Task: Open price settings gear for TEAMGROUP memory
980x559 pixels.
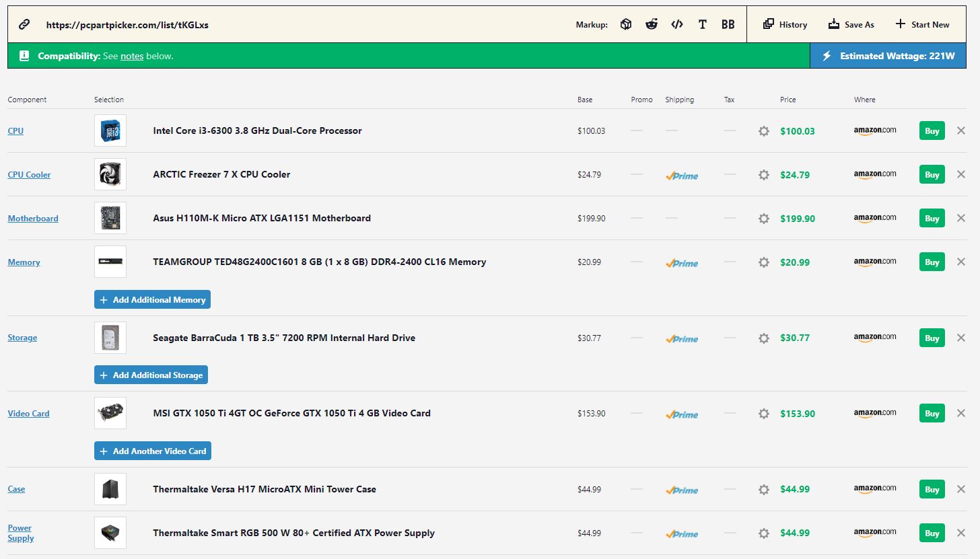Action: 764,262
